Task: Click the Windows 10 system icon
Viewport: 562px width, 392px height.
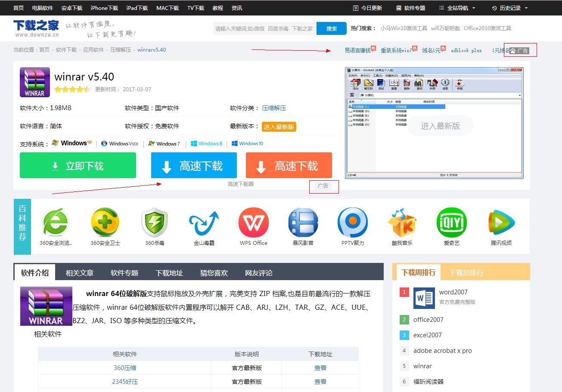Action: (247, 144)
